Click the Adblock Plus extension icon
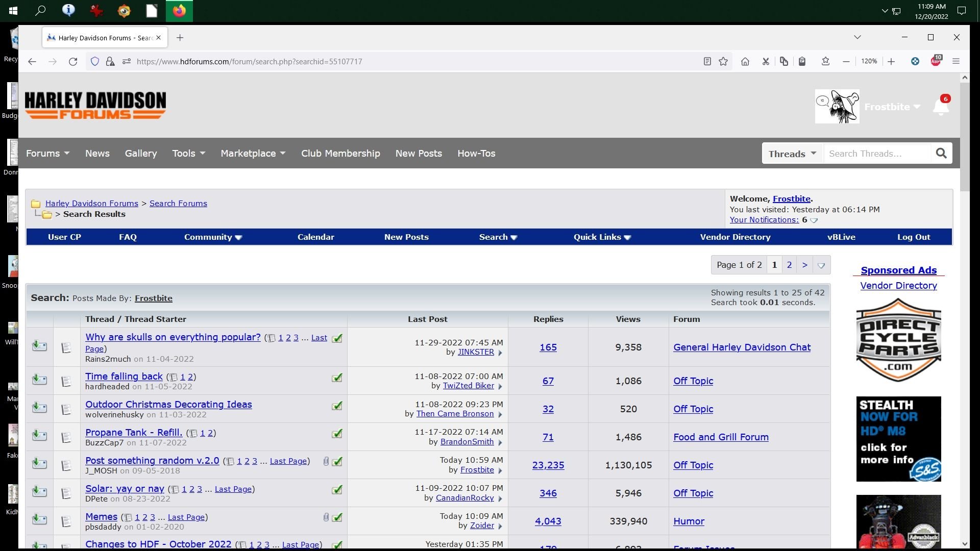 tap(935, 61)
